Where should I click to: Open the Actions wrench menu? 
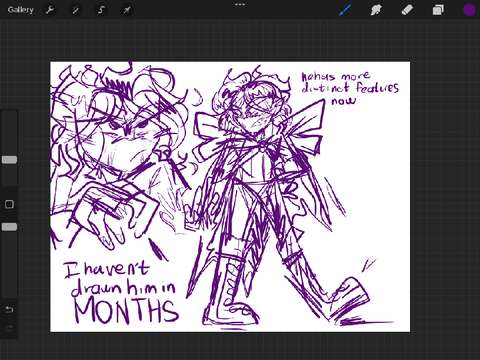pos(50,10)
